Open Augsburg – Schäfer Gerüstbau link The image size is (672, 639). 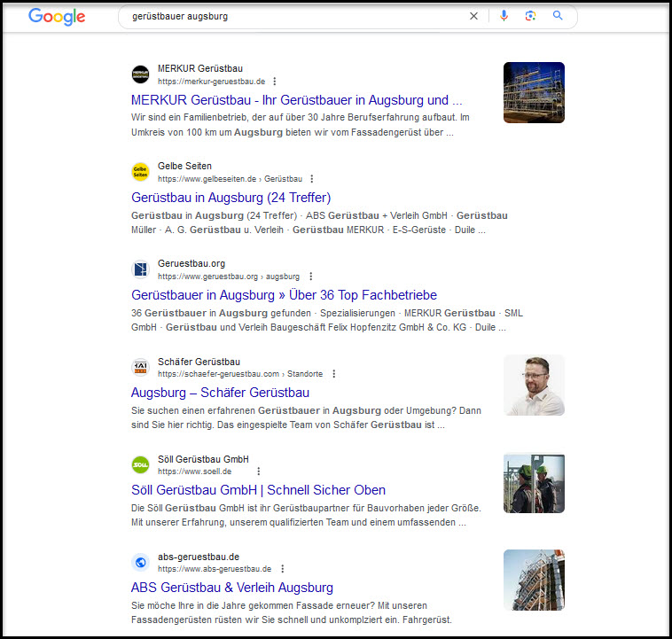(x=220, y=393)
